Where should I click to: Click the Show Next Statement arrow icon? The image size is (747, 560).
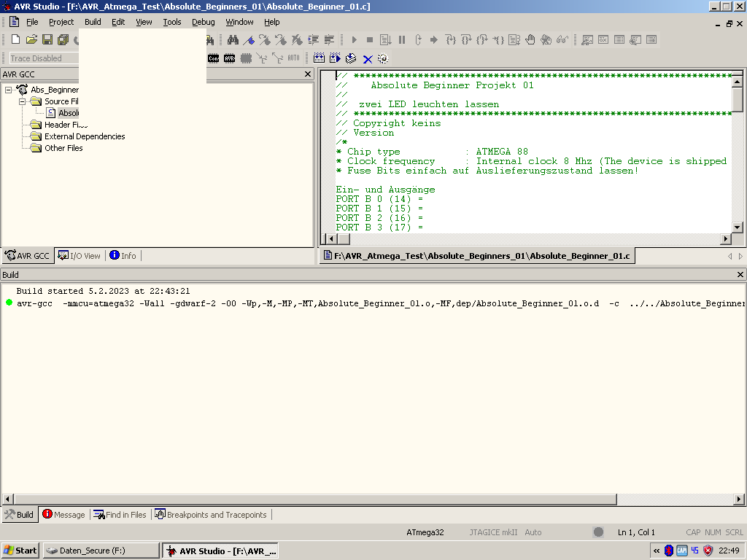coord(434,40)
